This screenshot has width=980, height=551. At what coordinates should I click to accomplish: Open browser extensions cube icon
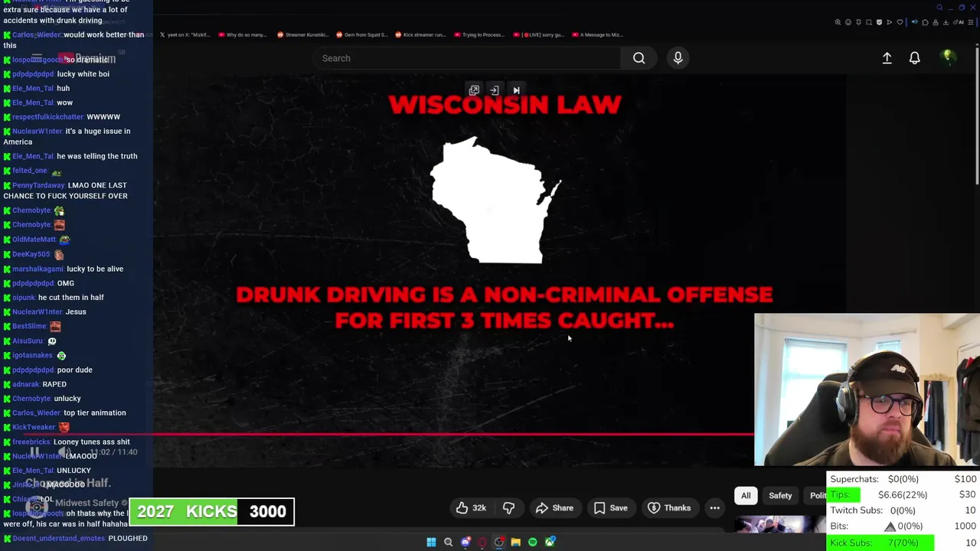925,22
